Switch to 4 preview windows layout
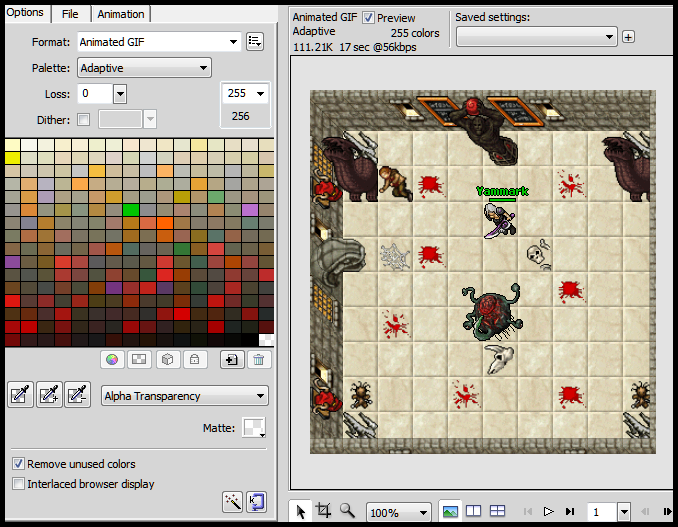678x527 pixels. coord(497,511)
